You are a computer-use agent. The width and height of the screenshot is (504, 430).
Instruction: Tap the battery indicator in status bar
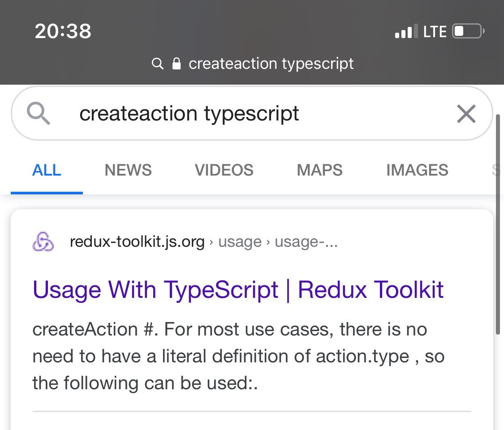468,32
